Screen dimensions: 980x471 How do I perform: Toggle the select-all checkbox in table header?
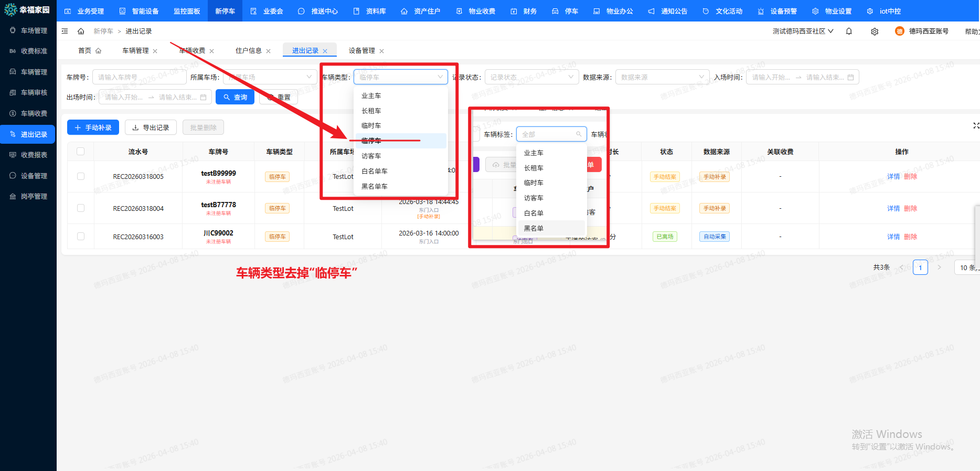point(81,152)
